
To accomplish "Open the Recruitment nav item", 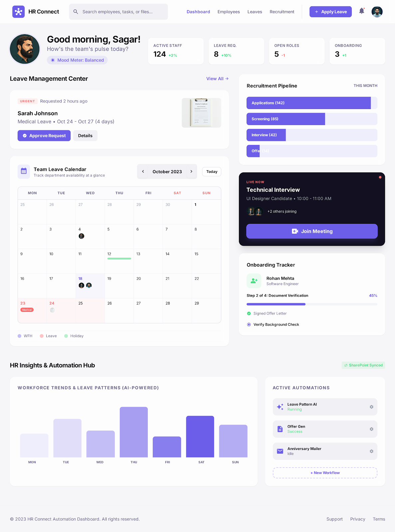I will point(282,12).
